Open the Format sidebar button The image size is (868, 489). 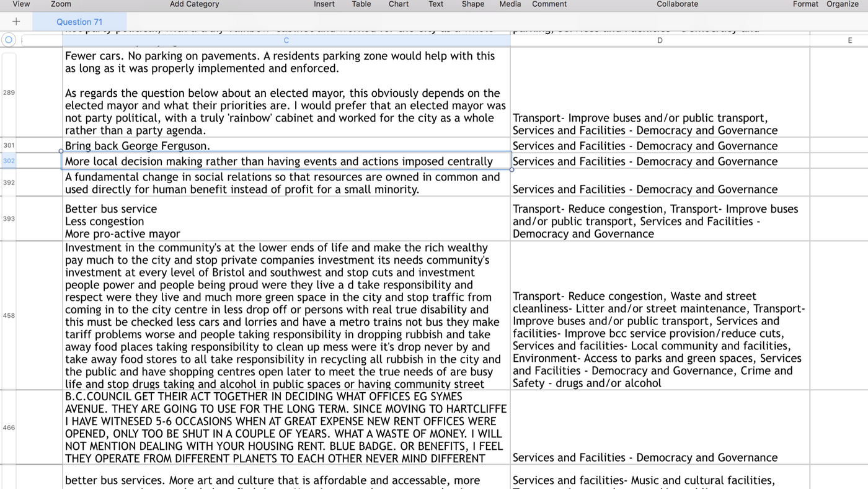click(x=805, y=4)
